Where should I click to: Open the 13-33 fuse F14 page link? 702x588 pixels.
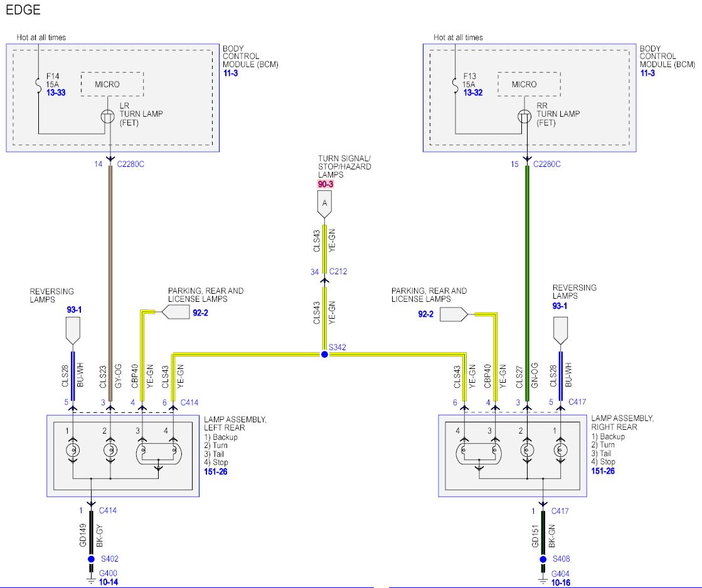pyautogui.click(x=55, y=92)
